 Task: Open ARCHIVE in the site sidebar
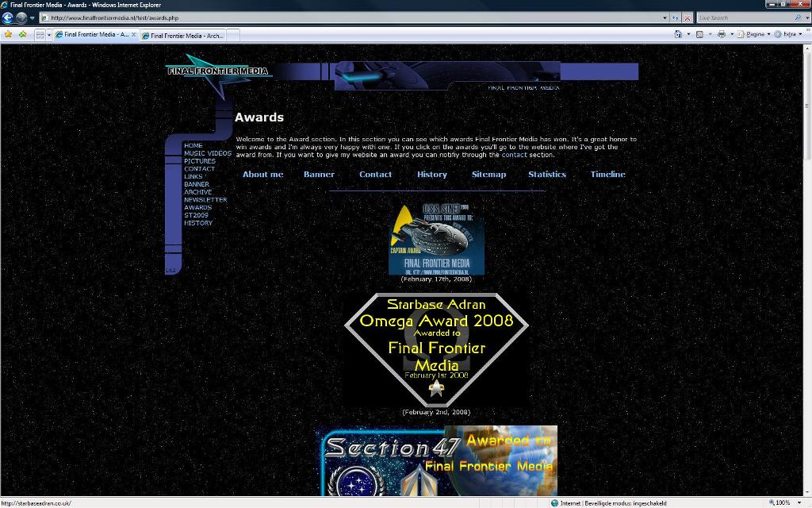(197, 192)
